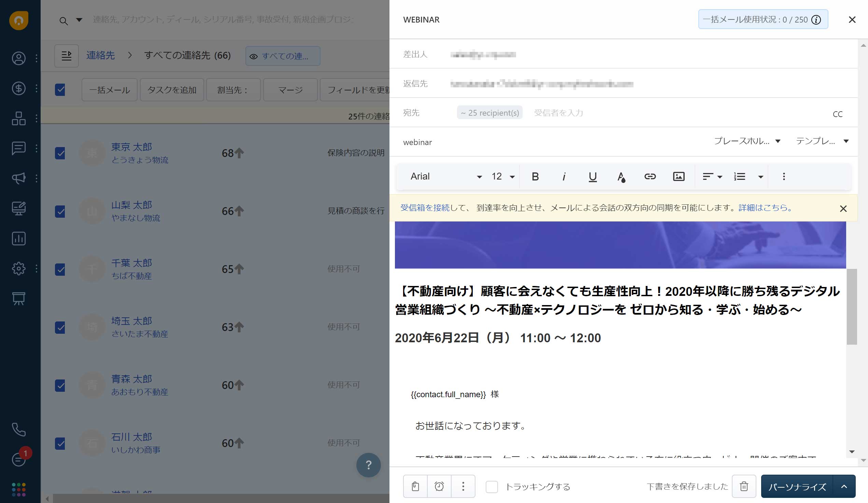Open the Arial font family dropdown
Image resolution: width=868 pixels, height=503 pixels.
[x=446, y=177]
